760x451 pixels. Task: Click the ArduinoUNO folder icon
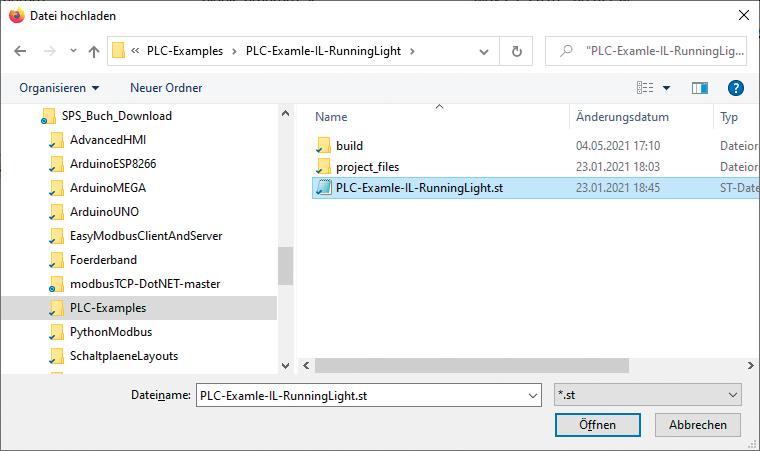tap(56, 212)
